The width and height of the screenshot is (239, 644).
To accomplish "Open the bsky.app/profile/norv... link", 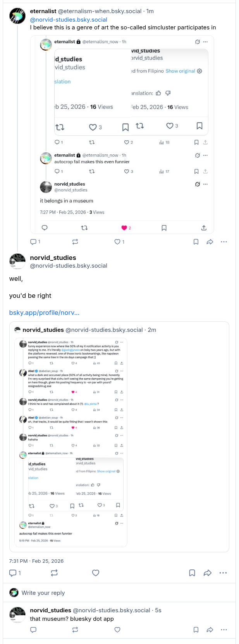I will coord(44,313).
